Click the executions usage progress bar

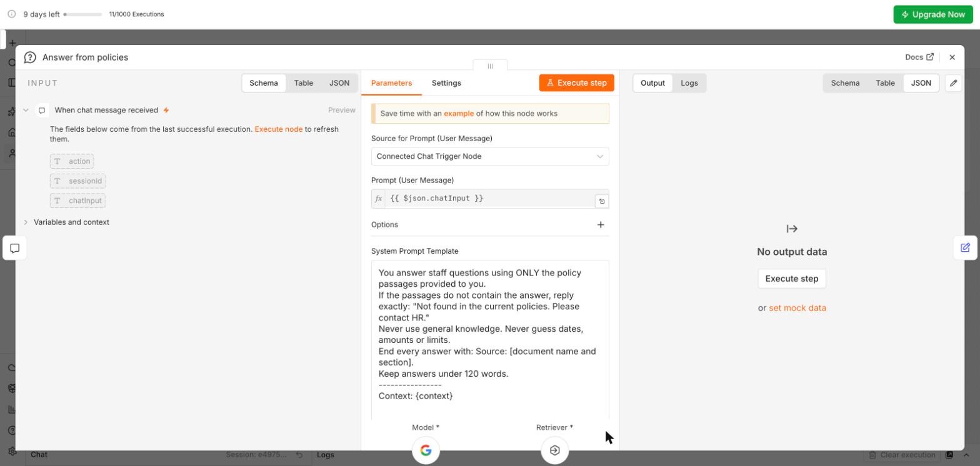pyautogui.click(x=83, y=14)
